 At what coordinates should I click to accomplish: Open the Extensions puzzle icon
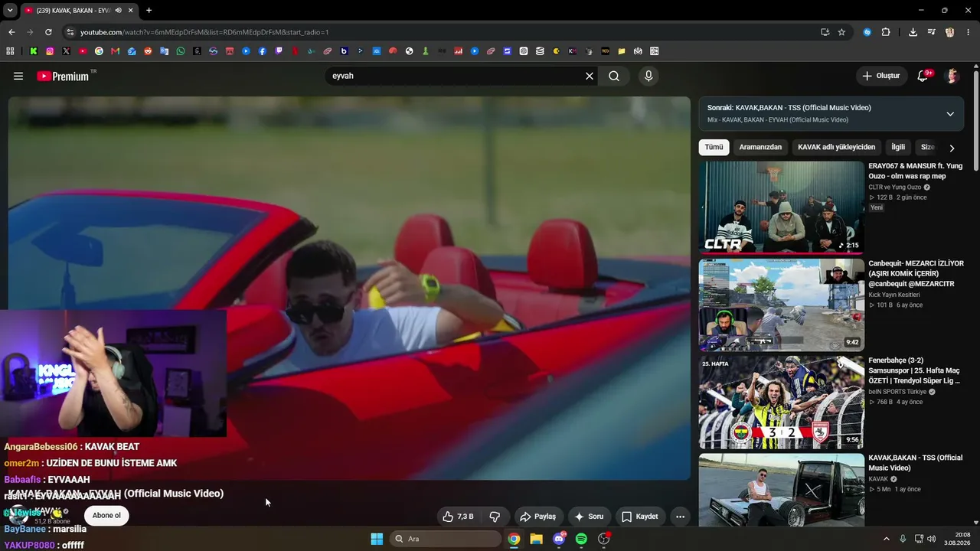(x=886, y=32)
